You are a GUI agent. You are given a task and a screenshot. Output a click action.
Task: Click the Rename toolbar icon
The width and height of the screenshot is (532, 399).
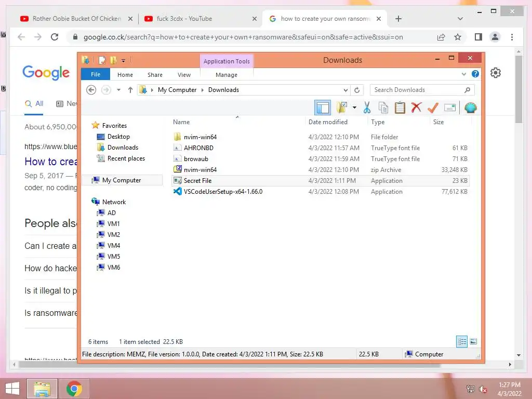pyautogui.click(x=449, y=108)
